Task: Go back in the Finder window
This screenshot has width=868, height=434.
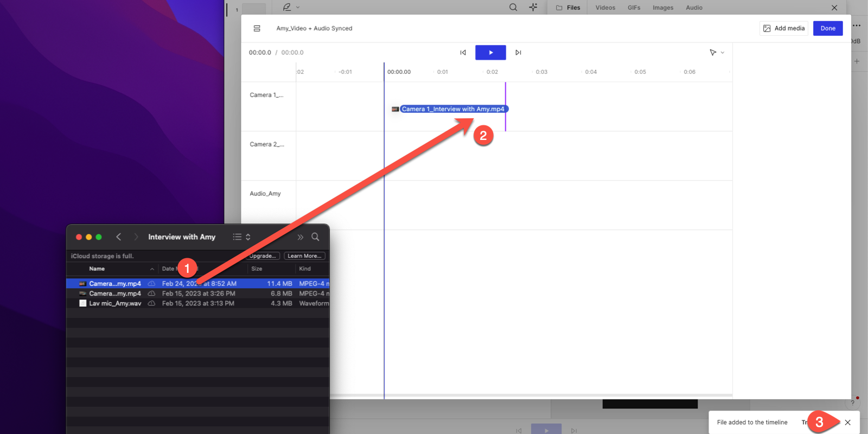Action: pyautogui.click(x=118, y=237)
